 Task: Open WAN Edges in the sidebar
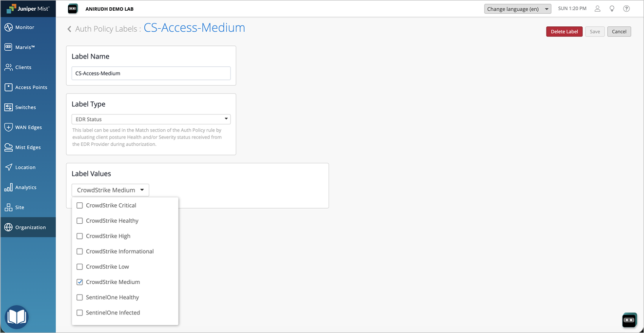coord(28,127)
